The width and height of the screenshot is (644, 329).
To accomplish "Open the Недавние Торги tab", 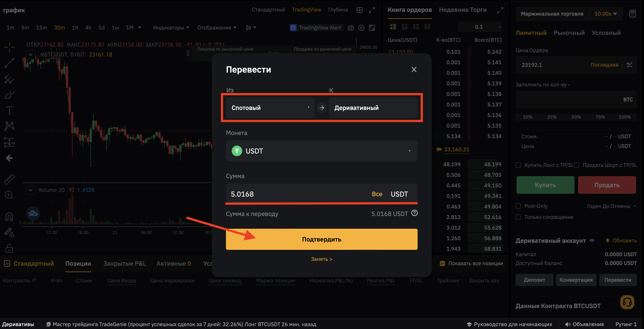I will (463, 10).
